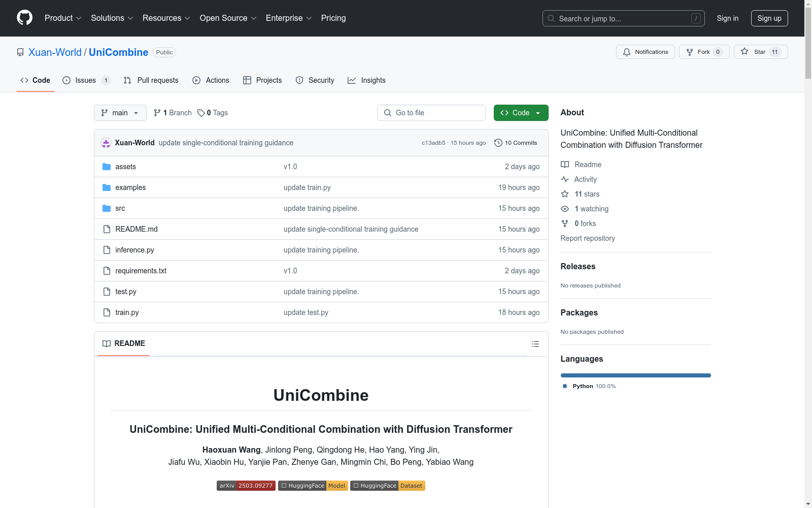
Task: Expand the Solutions menu
Action: pos(112,18)
